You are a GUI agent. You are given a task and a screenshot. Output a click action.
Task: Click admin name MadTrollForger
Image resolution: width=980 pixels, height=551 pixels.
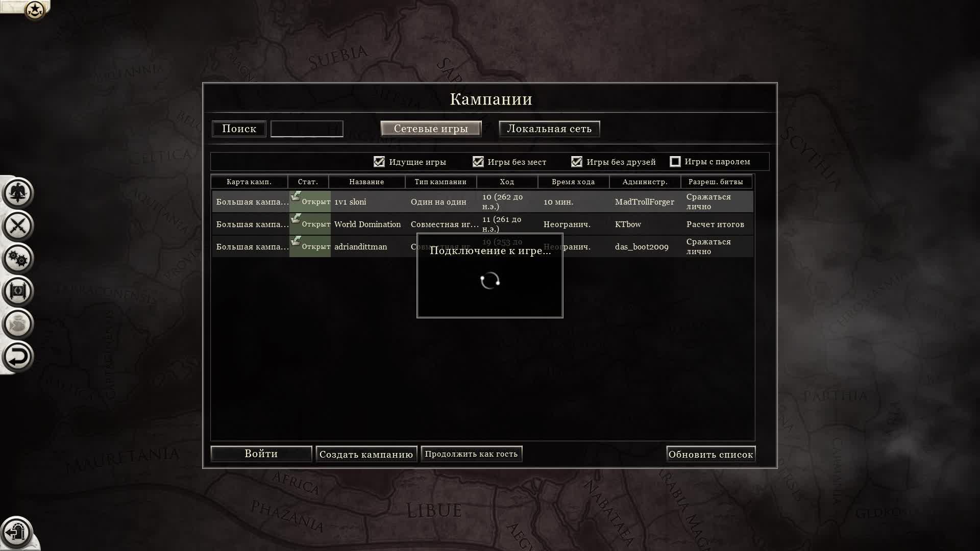tap(645, 202)
